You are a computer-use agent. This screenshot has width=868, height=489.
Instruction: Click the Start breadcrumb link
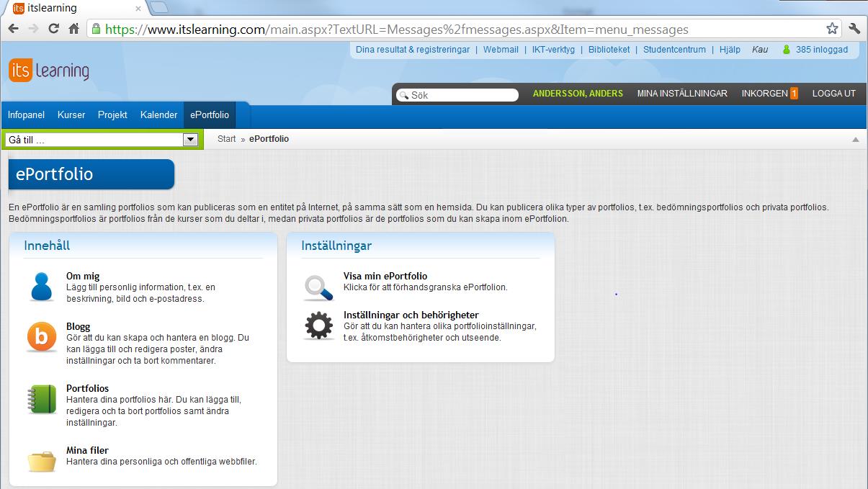tap(226, 139)
